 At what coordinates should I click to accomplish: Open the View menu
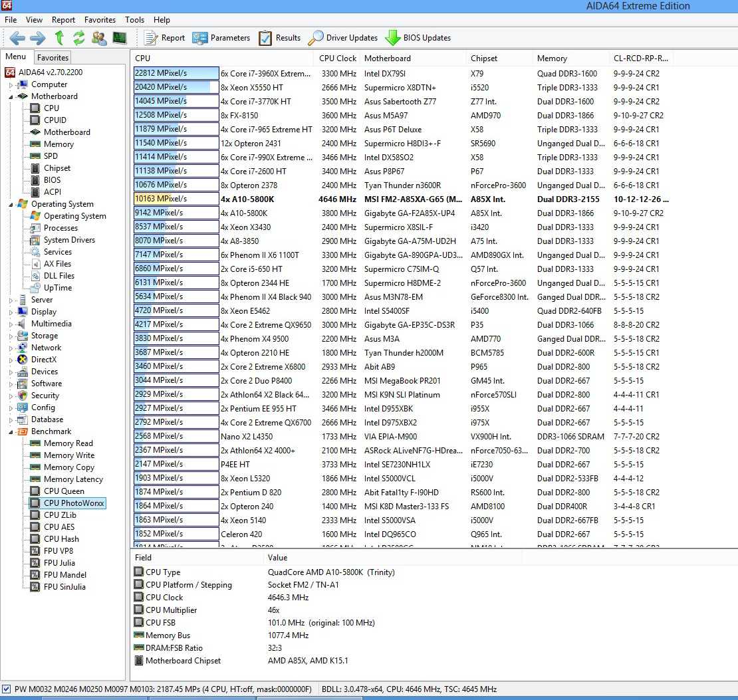pyautogui.click(x=34, y=20)
